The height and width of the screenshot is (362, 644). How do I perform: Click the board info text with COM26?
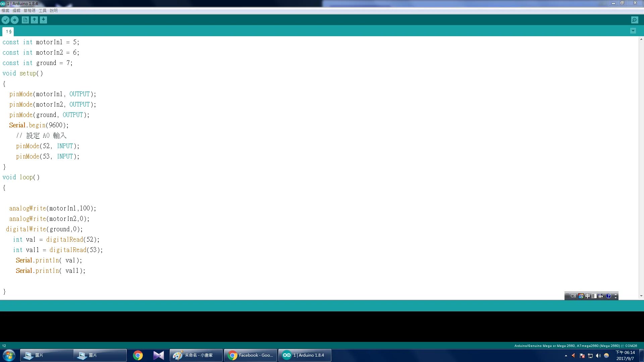(576, 346)
